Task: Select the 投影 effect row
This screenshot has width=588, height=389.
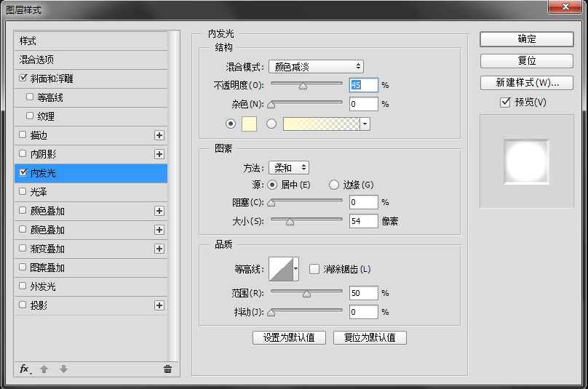Action: (91, 305)
